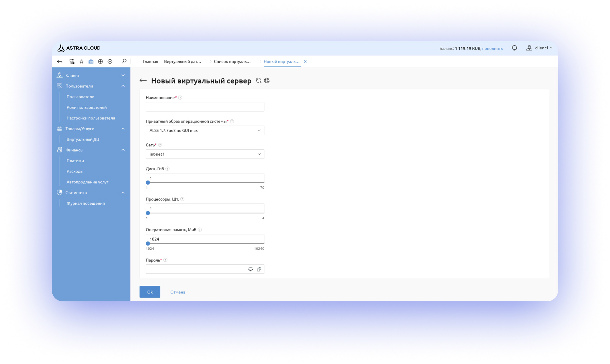610x364 pixels.
Task: Open the search magnifier icon
Action: tap(124, 61)
